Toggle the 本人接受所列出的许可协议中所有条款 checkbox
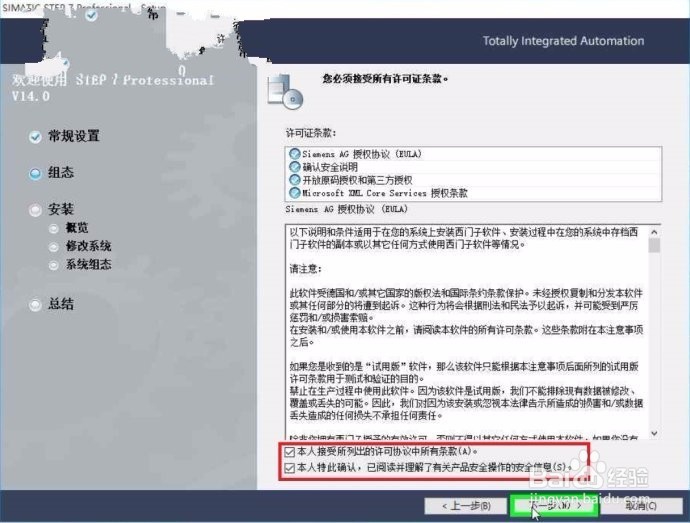This screenshot has height=523, width=690. [x=290, y=452]
